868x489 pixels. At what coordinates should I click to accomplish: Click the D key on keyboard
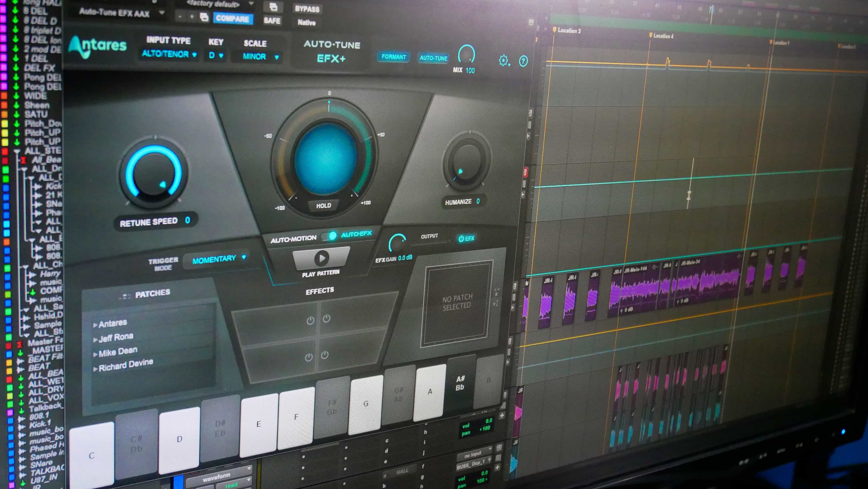[179, 440]
